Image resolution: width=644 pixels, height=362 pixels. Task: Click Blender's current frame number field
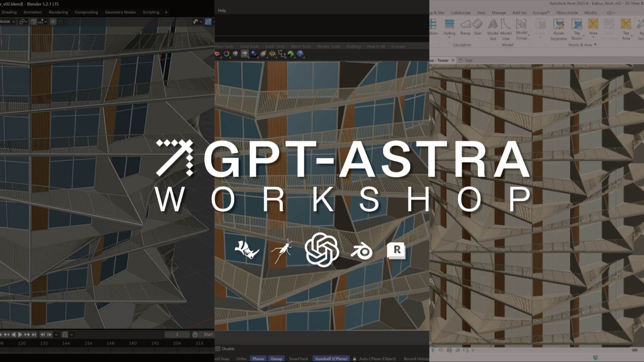pos(177,335)
